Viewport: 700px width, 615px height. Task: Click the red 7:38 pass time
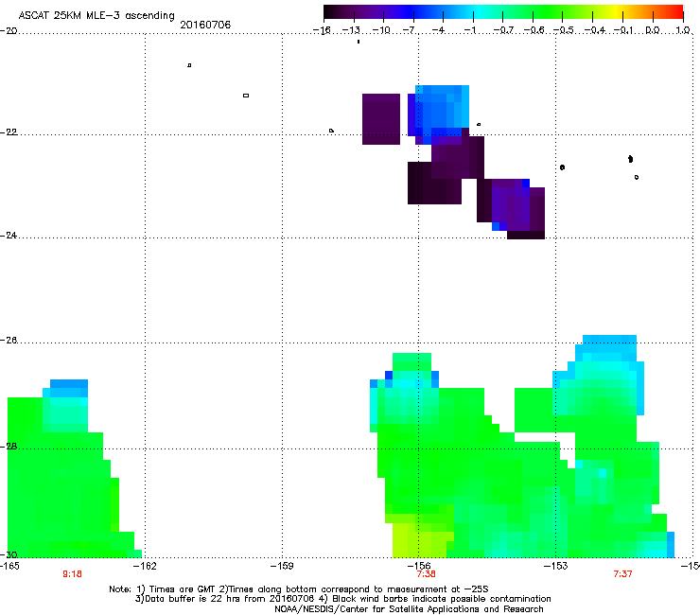427,574
